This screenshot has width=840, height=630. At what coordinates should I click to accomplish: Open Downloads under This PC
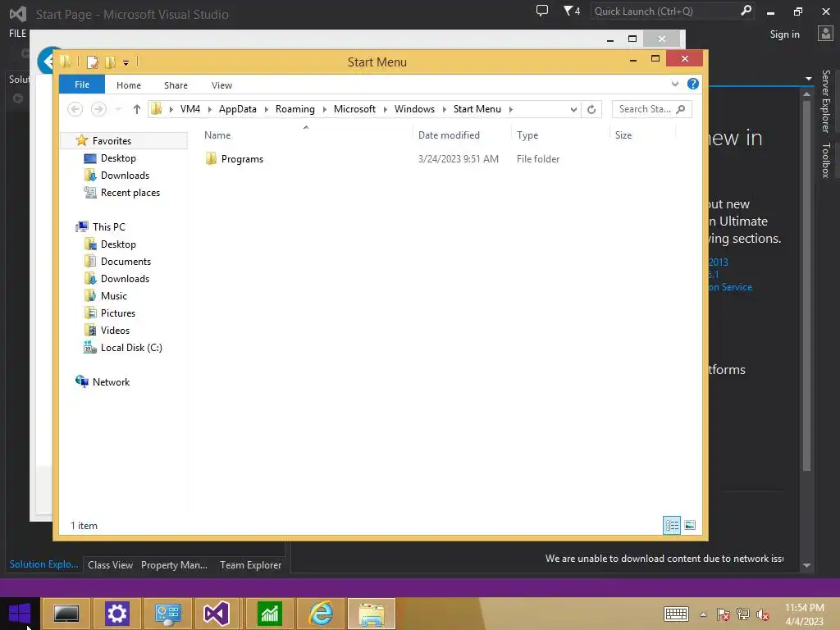coord(125,279)
